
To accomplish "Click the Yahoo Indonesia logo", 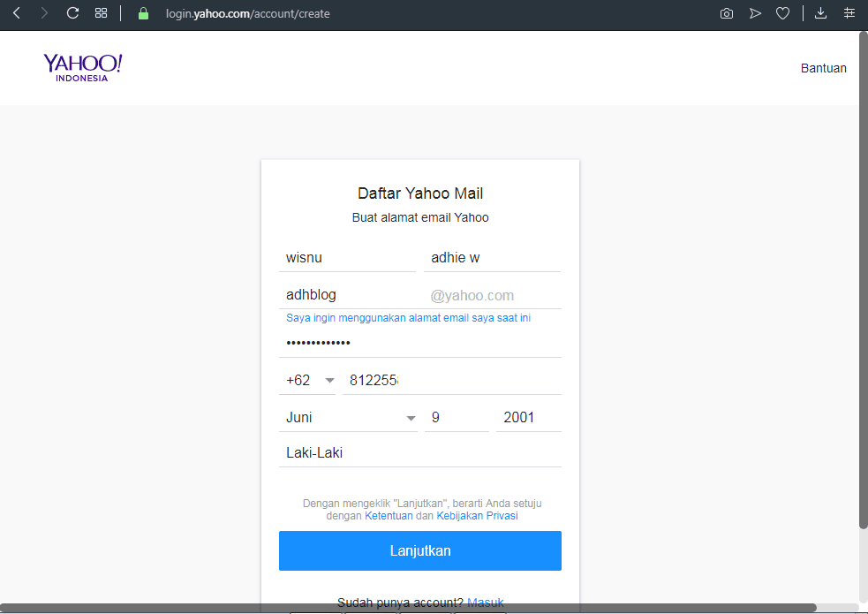I will 82,67.
